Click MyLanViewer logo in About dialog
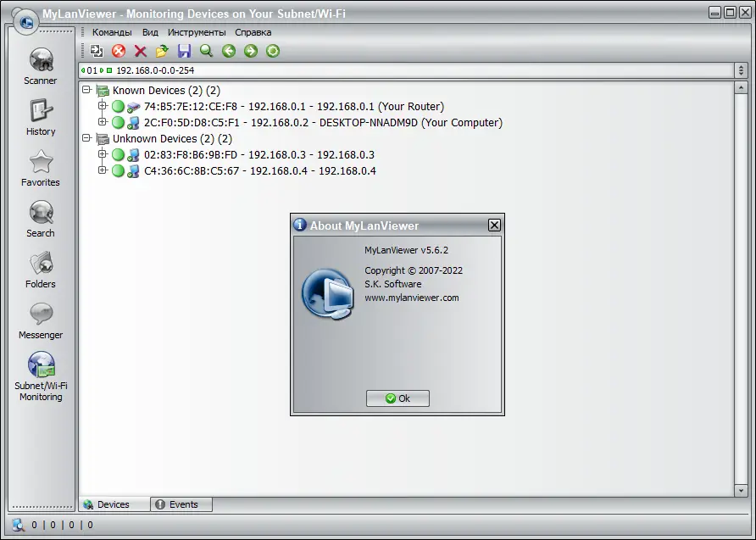 point(328,294)
